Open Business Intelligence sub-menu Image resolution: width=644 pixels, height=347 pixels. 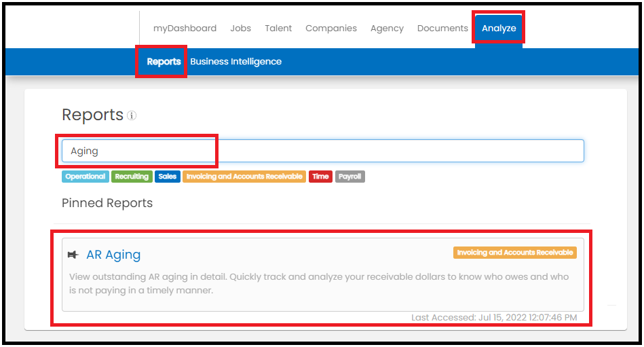235,62
